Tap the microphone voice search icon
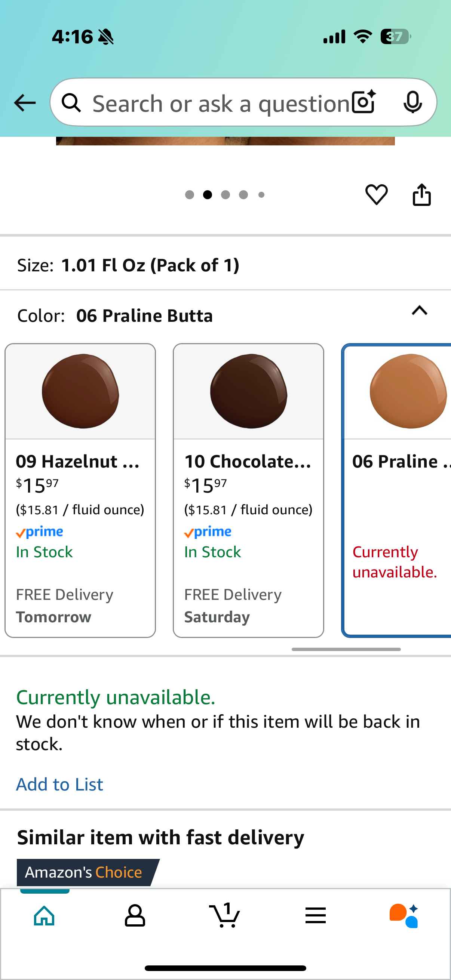 (412, 102)
